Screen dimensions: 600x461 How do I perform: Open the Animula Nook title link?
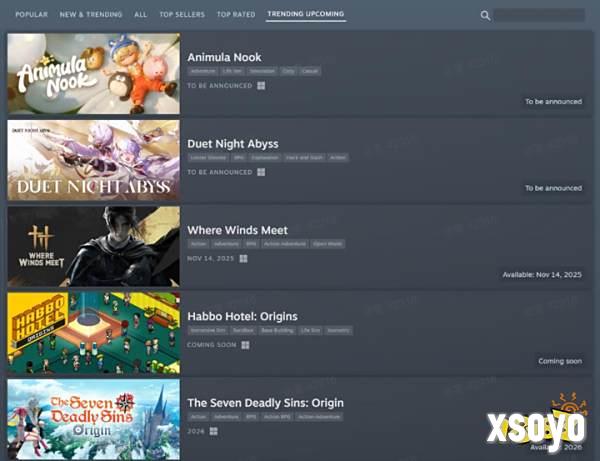tap(224, 57)
